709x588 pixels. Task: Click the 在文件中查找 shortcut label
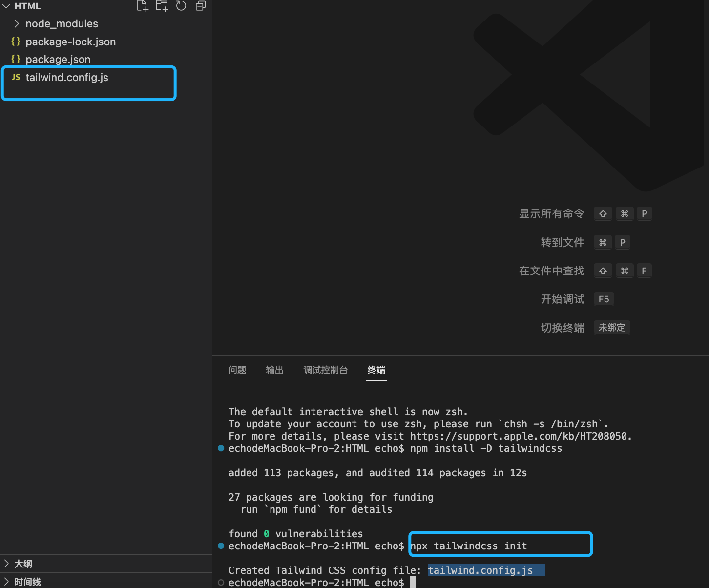(x=552, y=271)
